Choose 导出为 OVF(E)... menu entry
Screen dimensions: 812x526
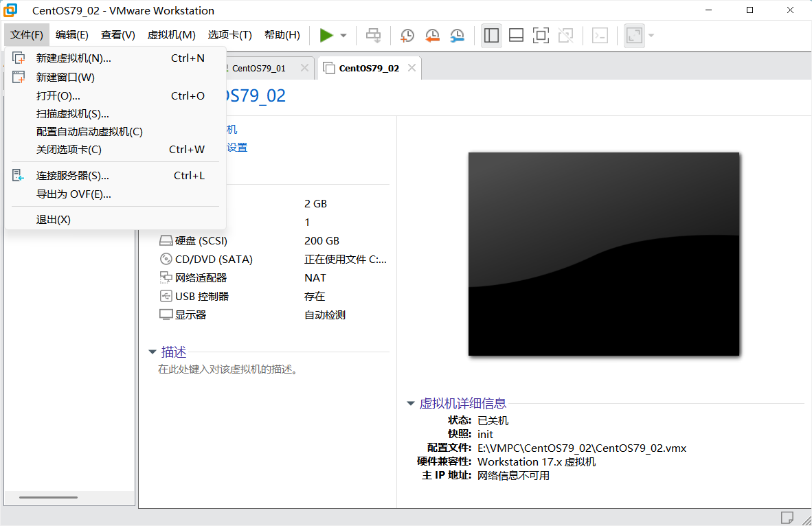point(115,194)
